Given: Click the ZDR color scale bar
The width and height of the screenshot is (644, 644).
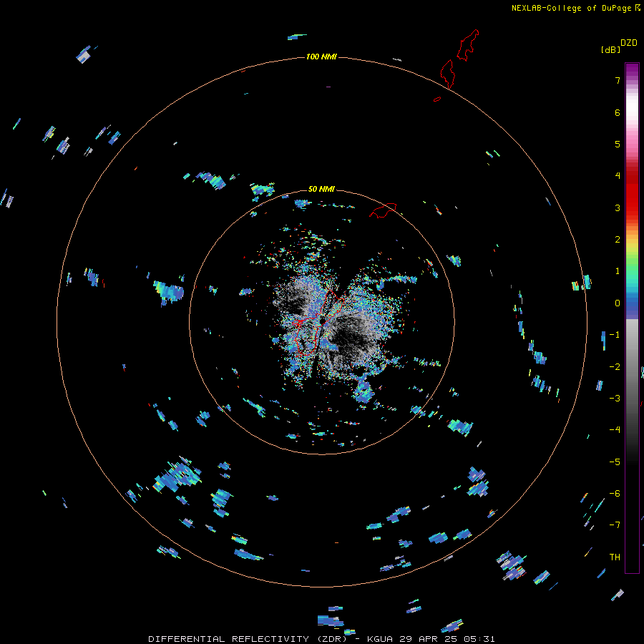Looking at the screenshot, I should [x=632, y=318].
